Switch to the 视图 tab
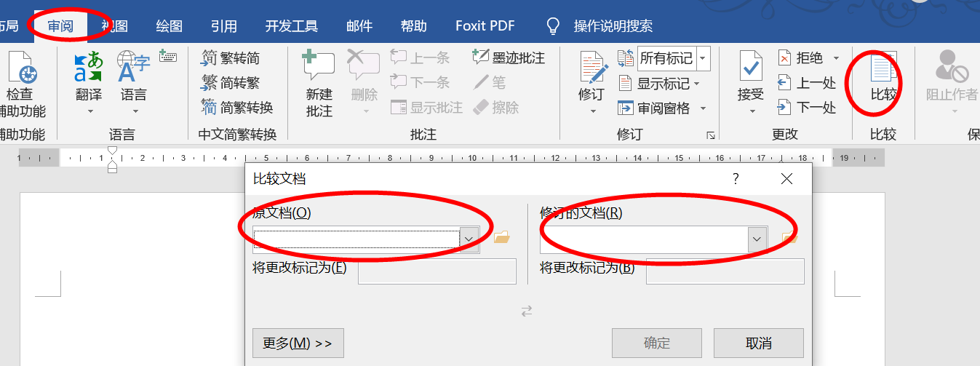This screenshot has width=980, height=366. point(115,26)
